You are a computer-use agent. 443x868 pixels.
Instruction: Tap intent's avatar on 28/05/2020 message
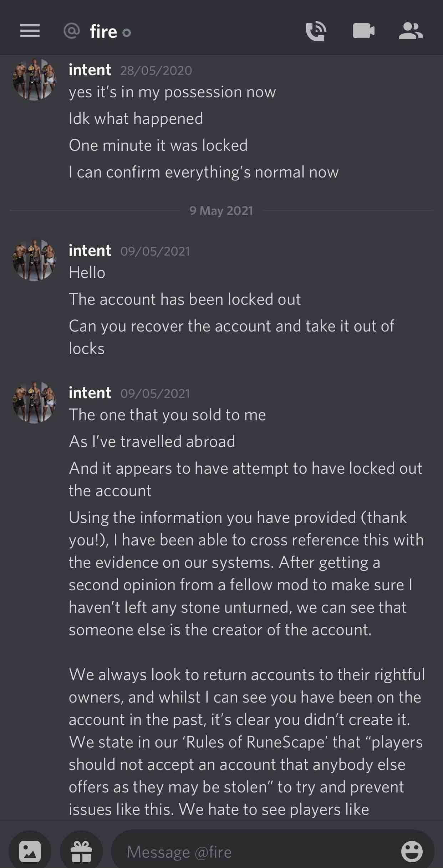[x=34, y=79]
